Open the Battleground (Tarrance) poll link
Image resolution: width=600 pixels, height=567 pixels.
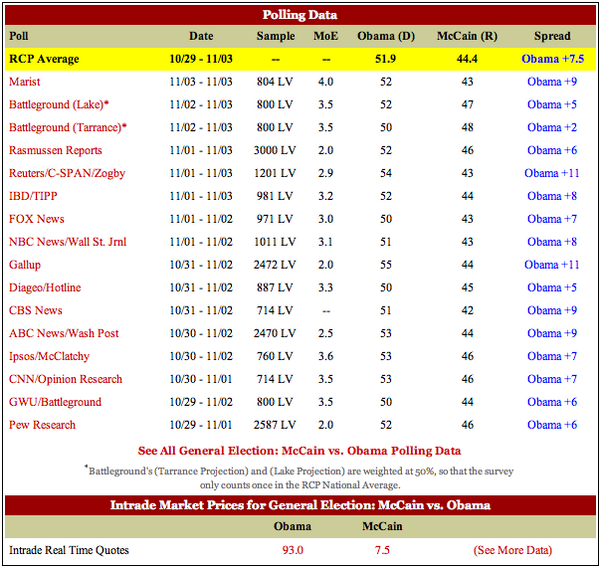68,128
